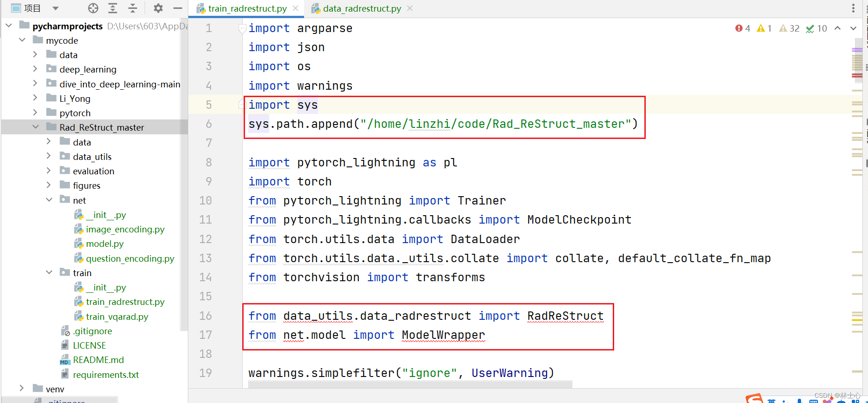This screenshot has width=868, height=403.
Task: Click the expand all icon in project toolbar
Action: (x=113, y=8)
